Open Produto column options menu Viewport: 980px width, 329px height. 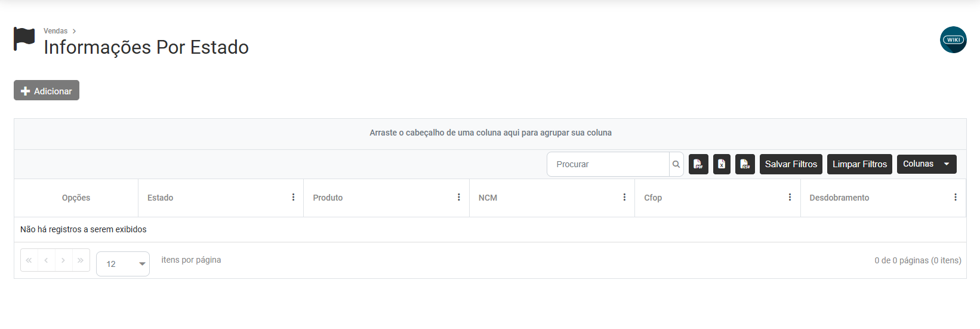point(458,198)
